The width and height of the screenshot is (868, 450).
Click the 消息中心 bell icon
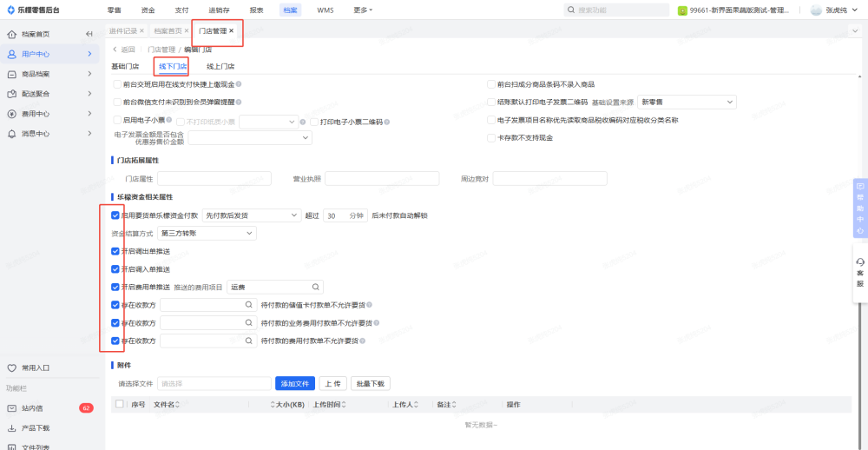(11, 134)
